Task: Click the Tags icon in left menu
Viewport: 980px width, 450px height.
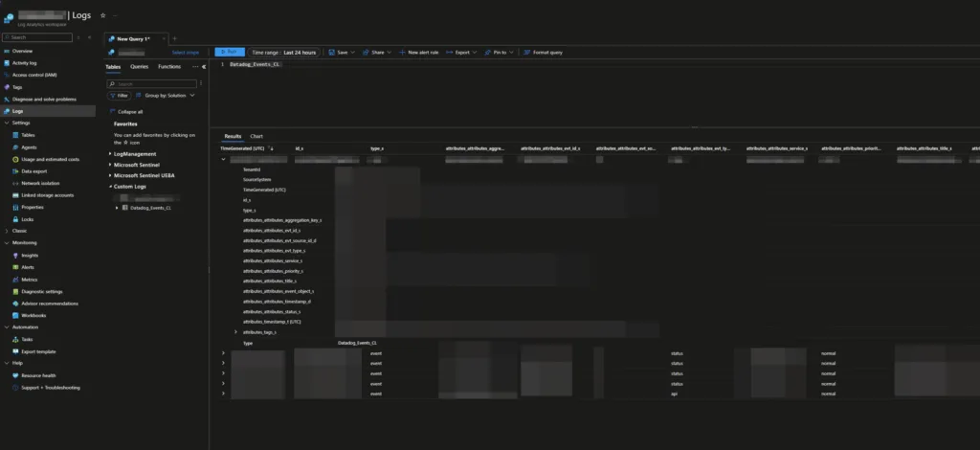Action: pyautogui.click(x=7, y=87)
